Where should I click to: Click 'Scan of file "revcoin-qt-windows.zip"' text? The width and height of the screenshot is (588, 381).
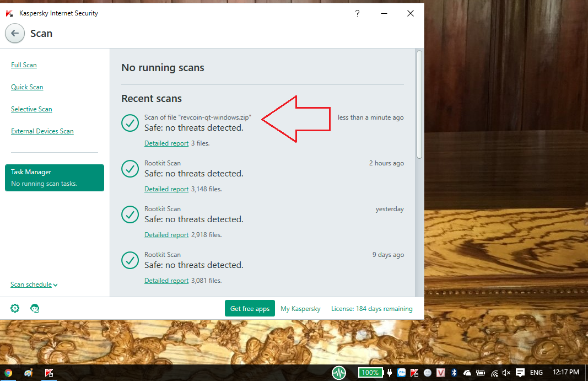(x=198, y=117)
